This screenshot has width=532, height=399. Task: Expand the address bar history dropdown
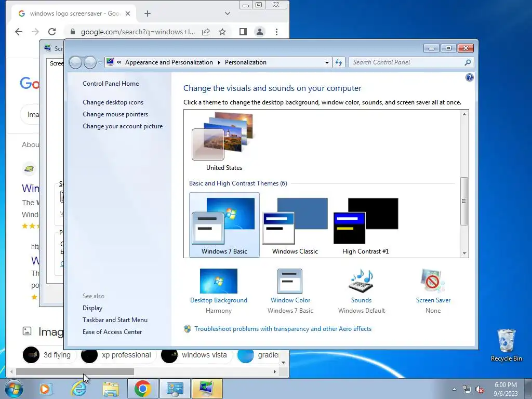click(327, 62)
